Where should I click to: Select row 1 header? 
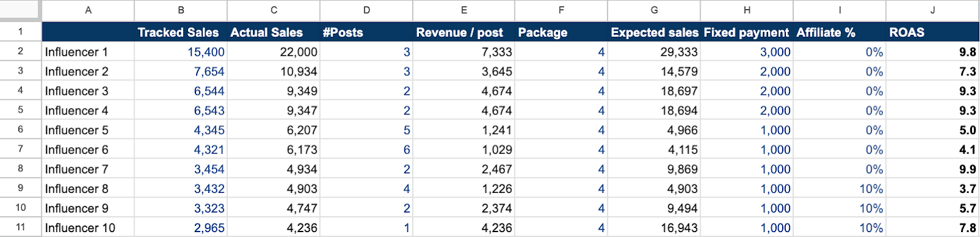coord(20,31)
